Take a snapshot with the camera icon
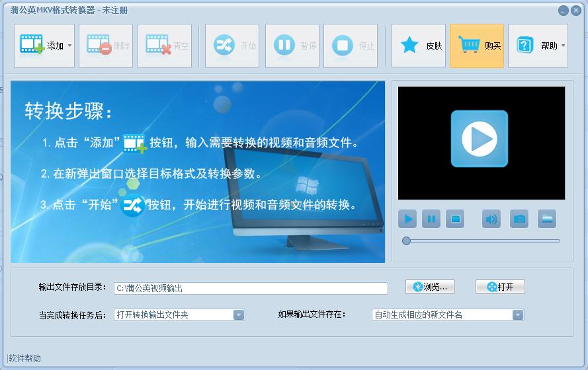Screen dimensions: 588x370 pyautogui.click(x=519, y=219)
